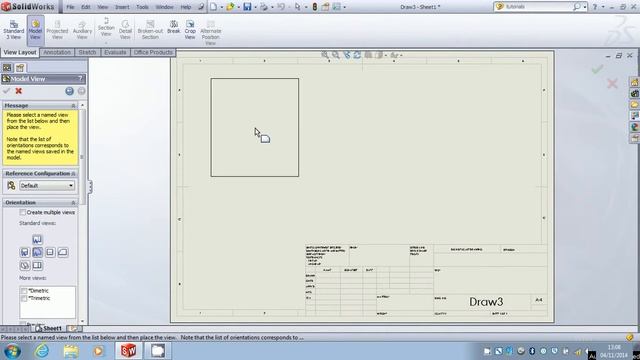Click the Rebuild traffic light icon
Viewport: 640px width, 360px height.
[315, 7]
